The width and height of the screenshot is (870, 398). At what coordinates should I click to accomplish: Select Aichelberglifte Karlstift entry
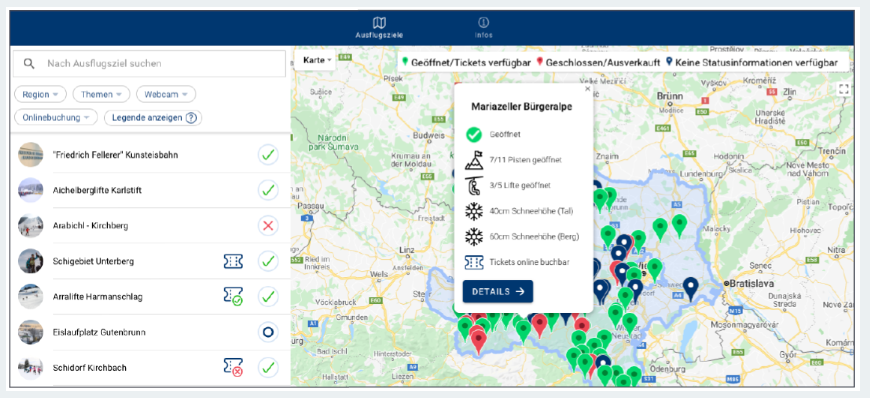[150, 190]
